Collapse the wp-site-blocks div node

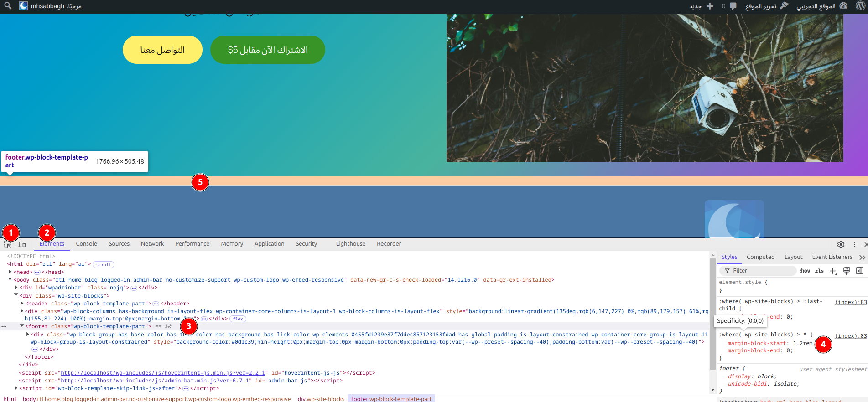tap(16, 295)
